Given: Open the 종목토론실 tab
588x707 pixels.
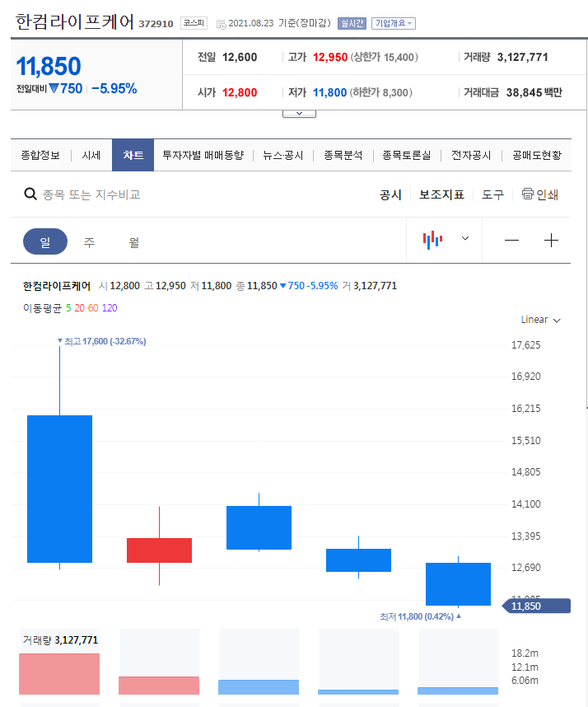Looking at the screenshot, I should (407, 156).
